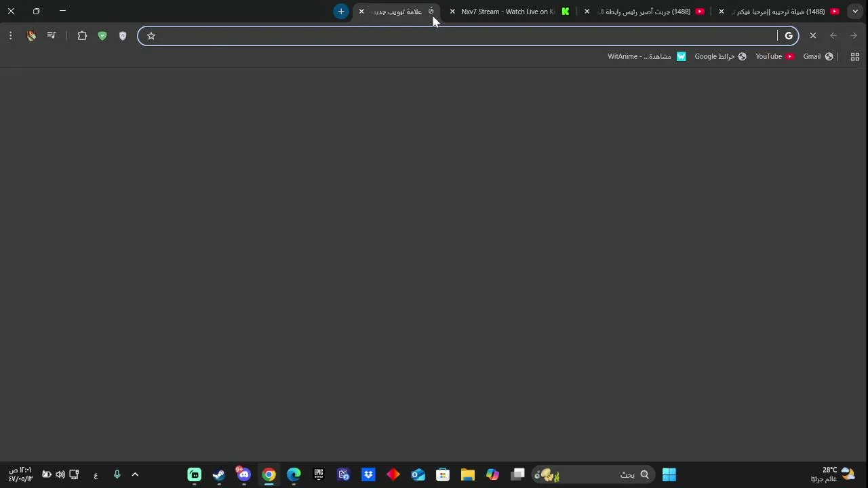Viewport: 868px width, 488px height.
Task: Close the Nxv7 Stream tab
Action: pyautogui.click(x=452, y=12)
